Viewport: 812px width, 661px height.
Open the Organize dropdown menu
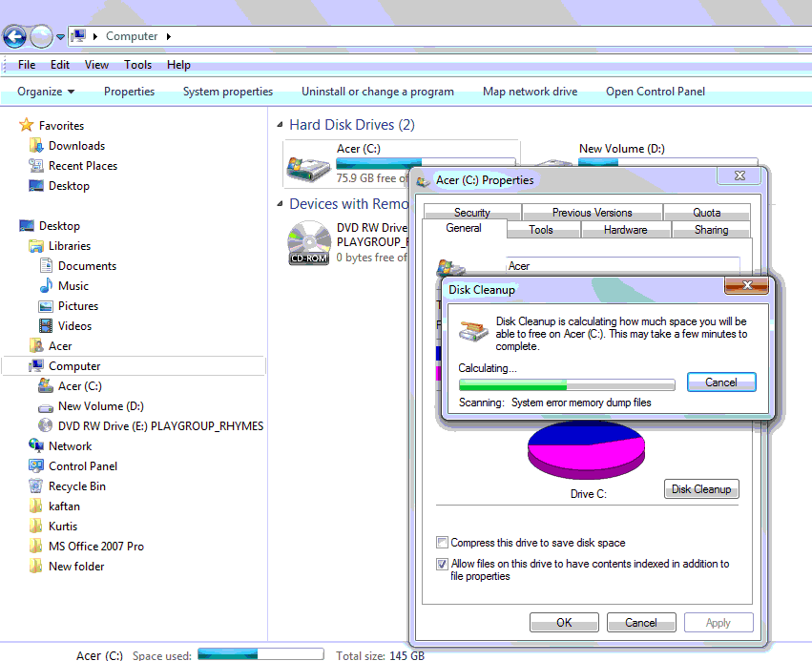pyautogui.click(x=46, y=92)
